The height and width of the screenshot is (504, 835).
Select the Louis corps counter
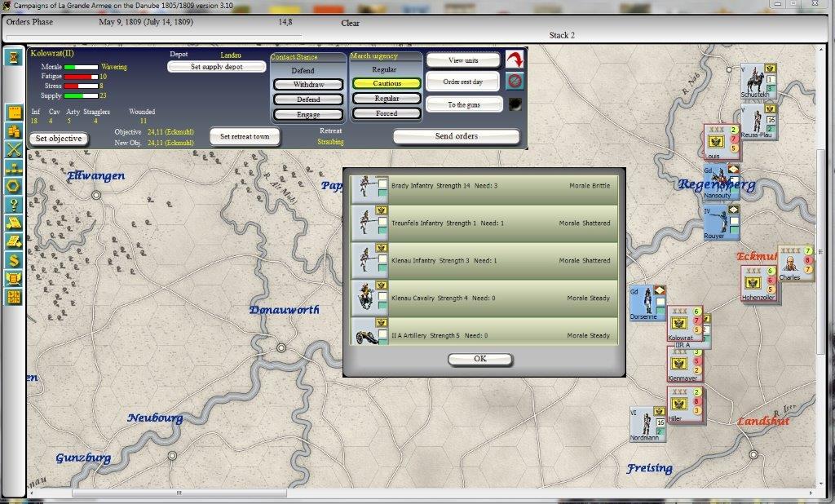click(722, 142)
